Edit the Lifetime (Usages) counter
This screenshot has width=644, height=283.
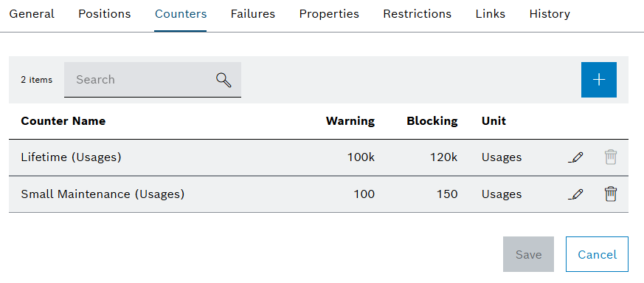(575, 157)
